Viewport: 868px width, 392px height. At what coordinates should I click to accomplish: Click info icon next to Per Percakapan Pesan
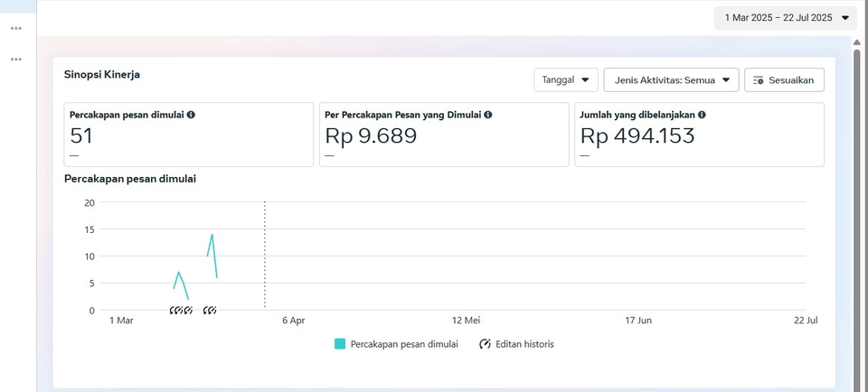(x=488, y=115)
